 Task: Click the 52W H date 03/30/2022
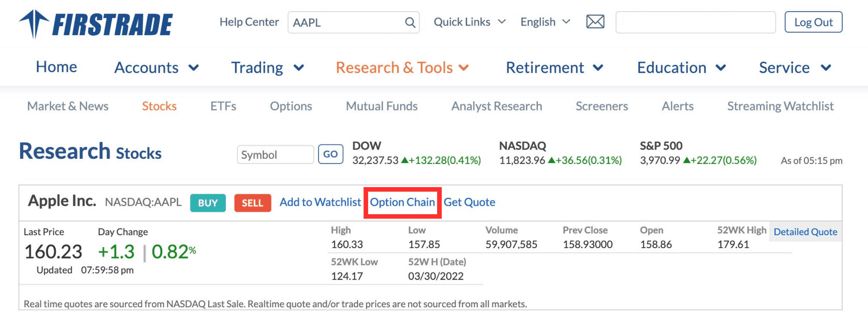[436, 276]
